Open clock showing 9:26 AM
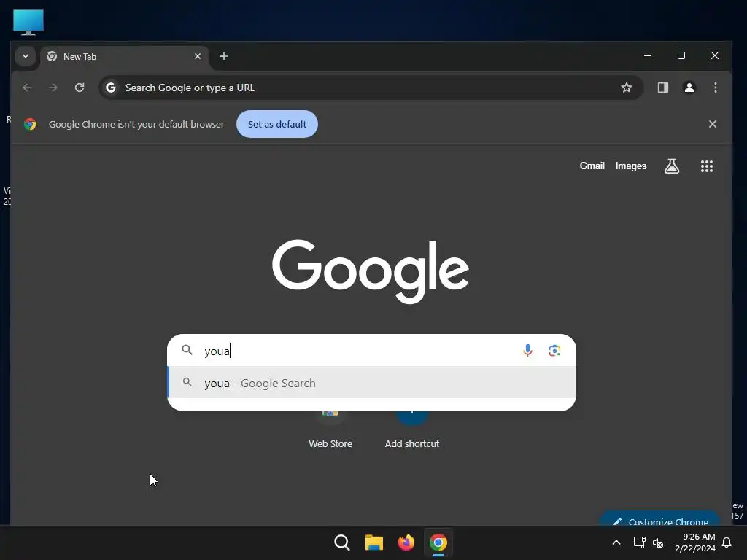 point(695,542)
